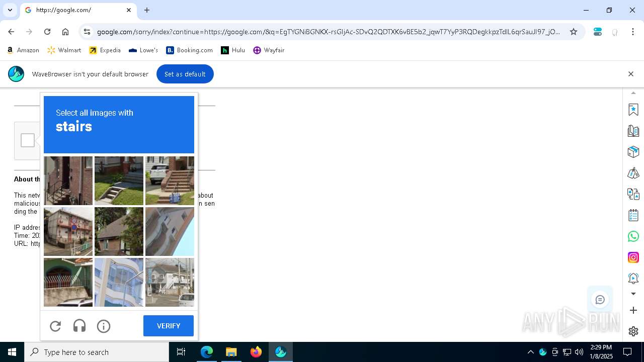
Task: Select the blue glass balcony tile
Action: (119, 282)
